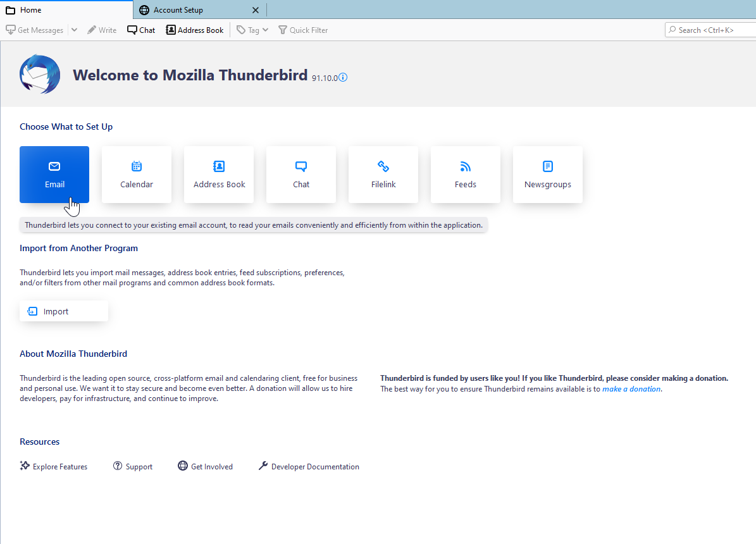
Task: Expand the Get Messages dropdown arrow
Action: click(x=74, y=30)
